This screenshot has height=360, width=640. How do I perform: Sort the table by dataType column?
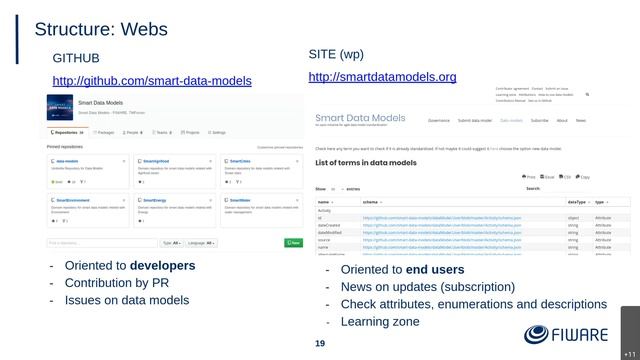578,202
